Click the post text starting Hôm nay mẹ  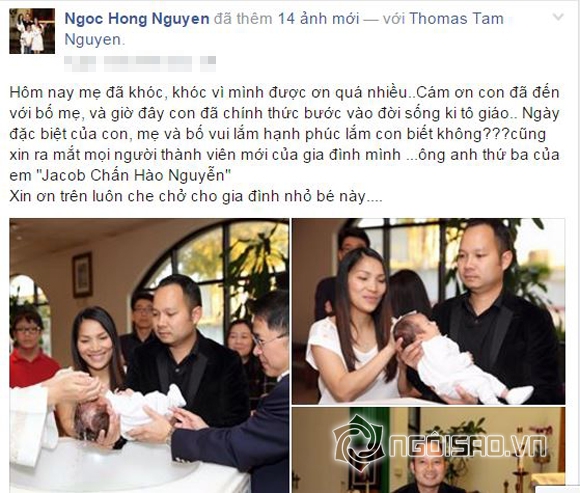click(x=284, y=144)
